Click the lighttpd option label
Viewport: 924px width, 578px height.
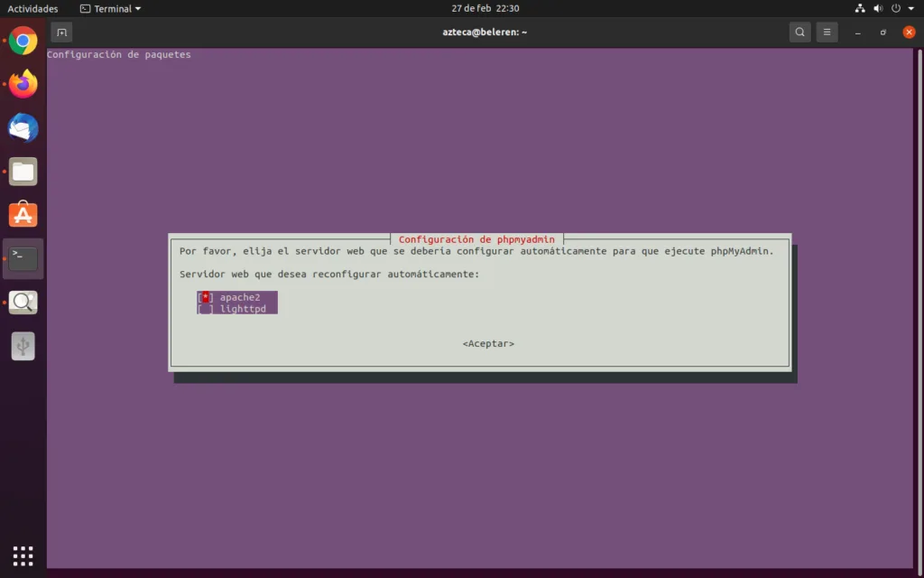coord(243,309)
